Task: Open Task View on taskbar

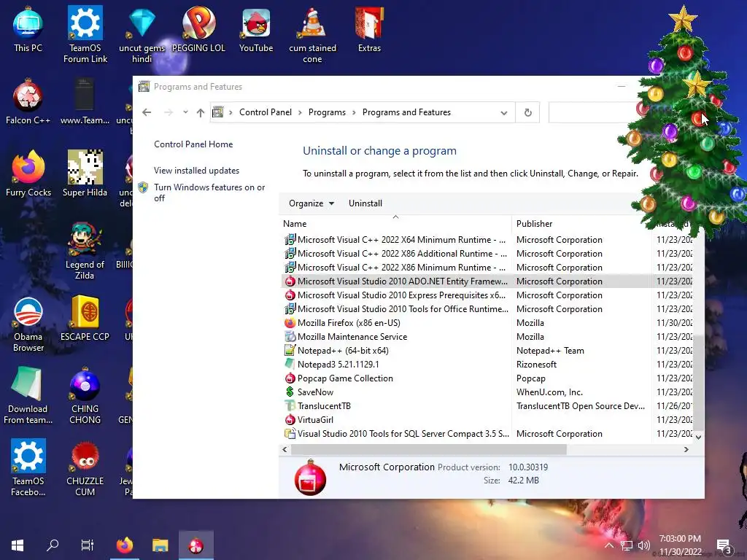Action: [x=88, y=545]
